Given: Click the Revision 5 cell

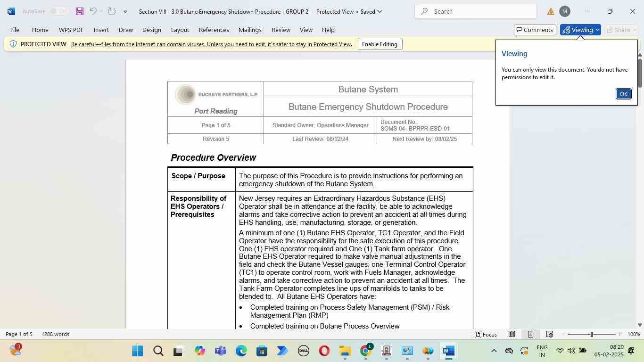Looking at the screenshot, I should 216,139.
